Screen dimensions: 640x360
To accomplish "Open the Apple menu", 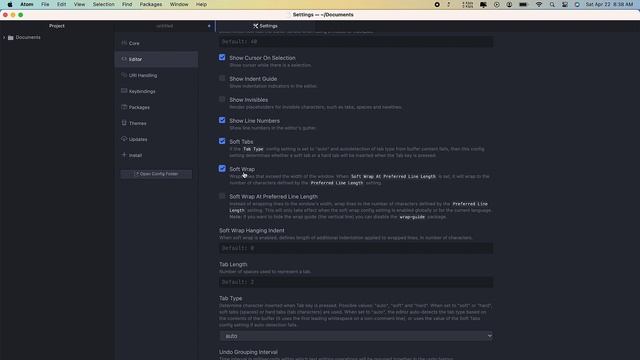I will (x=9, y=4).
